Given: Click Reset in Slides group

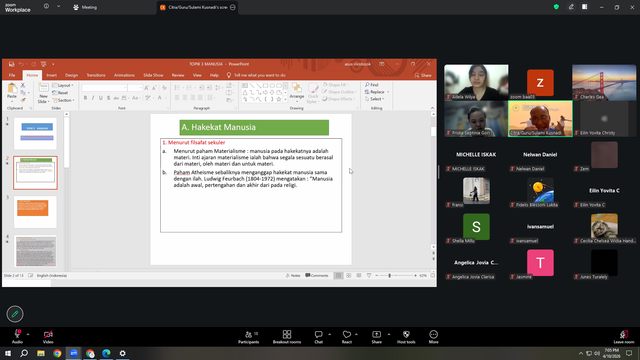Looking at the screenshot, I should point(60,93).
